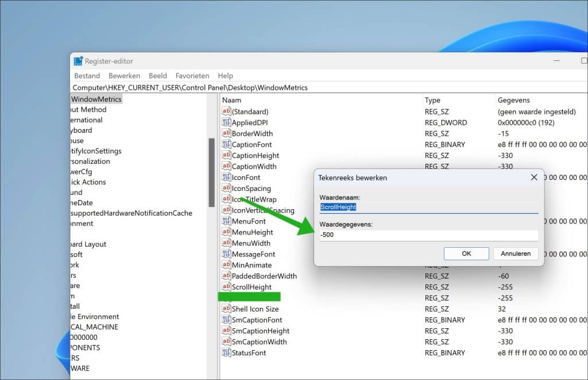The width and height of the screenshot is (588, 380).
Task: Select the MessageFont binary icon
Action: [x=226, y=254]
